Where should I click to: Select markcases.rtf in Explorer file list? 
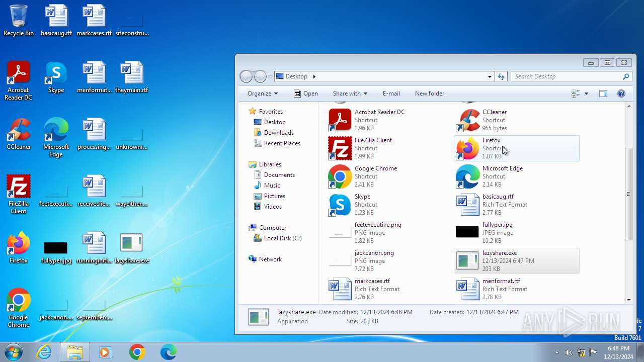390,289
